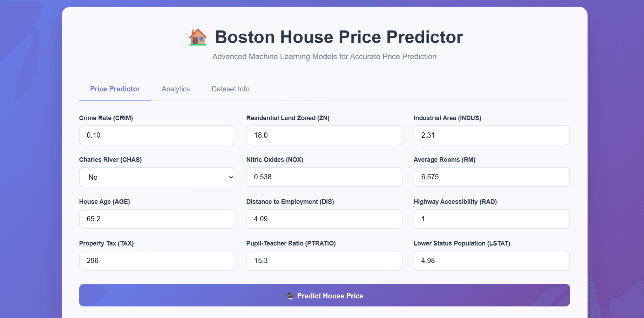
Task: Switch to the Analytics tab
Action: click(x=175, y=89)
